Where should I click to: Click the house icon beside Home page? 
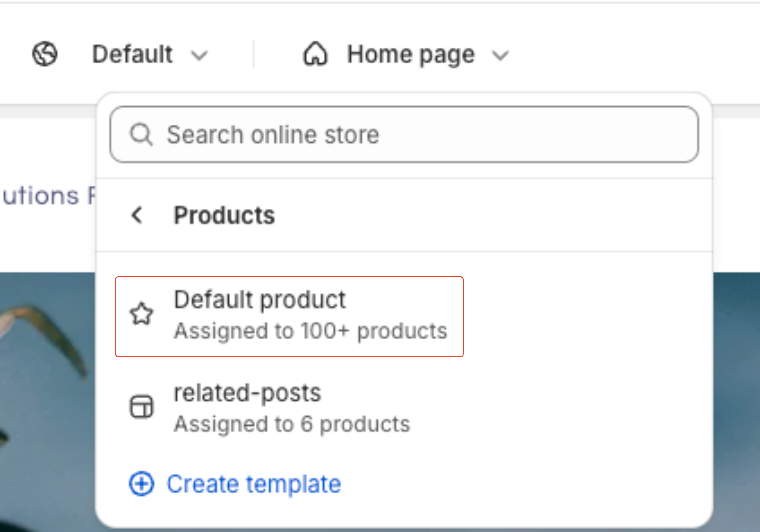pyautogui.click(x=315, y=54)
